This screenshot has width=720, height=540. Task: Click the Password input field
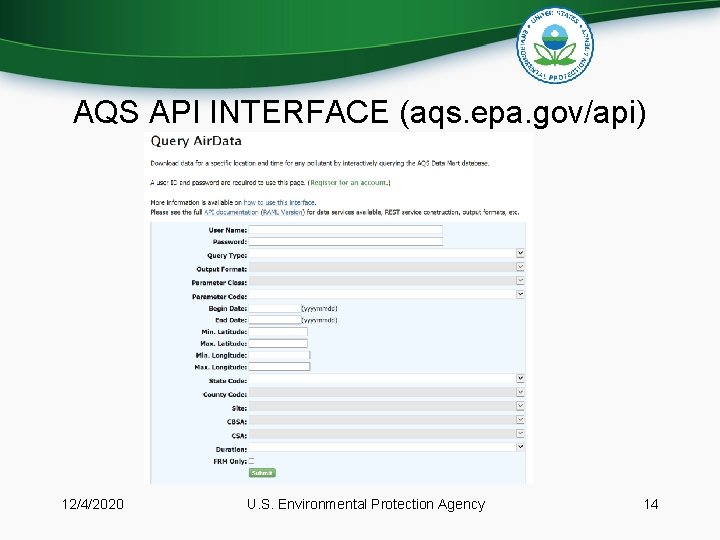(346, 242)
